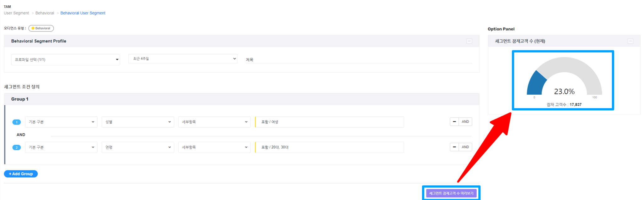This screenshot has width=644, height=200.
Task: Remove condition row 1 with minus icon
Action: point(454,122)
